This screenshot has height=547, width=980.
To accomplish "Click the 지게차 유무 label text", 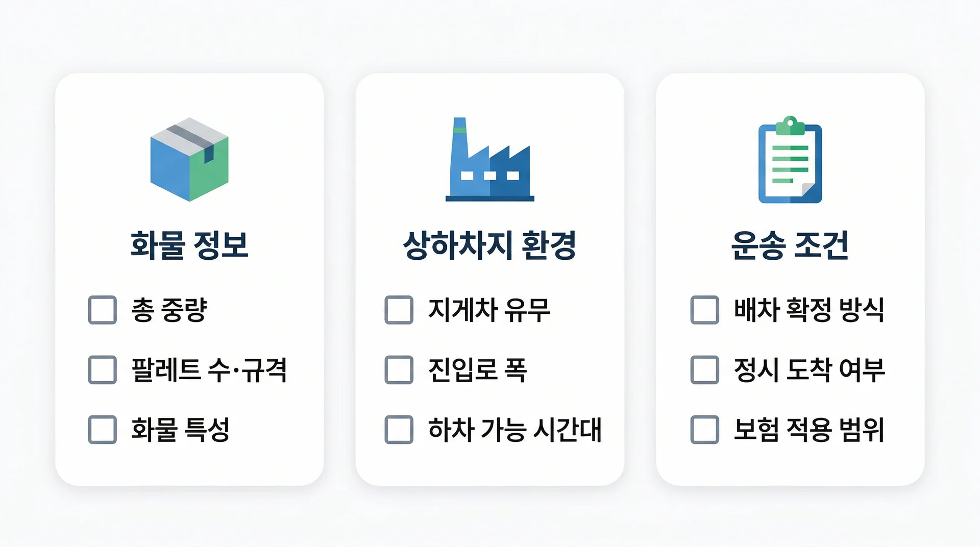I will (489, 310).
